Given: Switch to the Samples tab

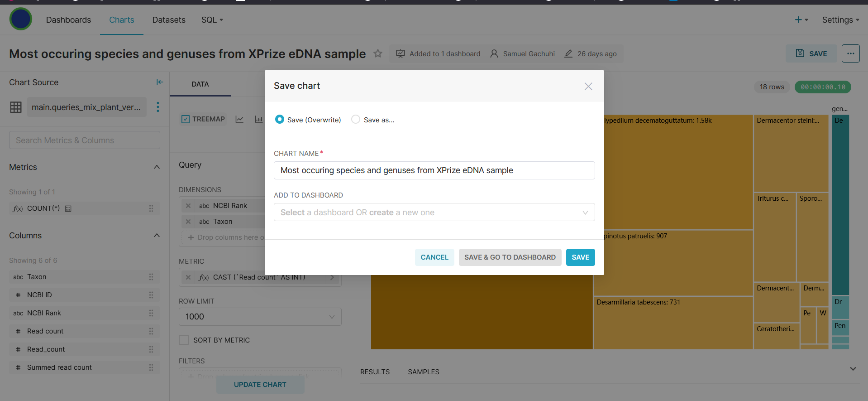Looking at the screenshot, I should [424, 372].
